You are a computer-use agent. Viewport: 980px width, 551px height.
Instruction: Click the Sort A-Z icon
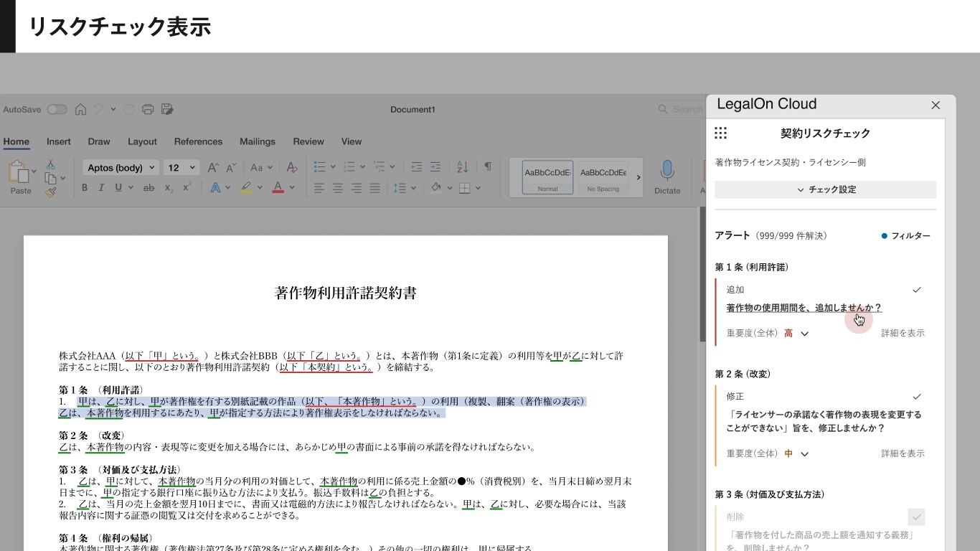[463, 167]
